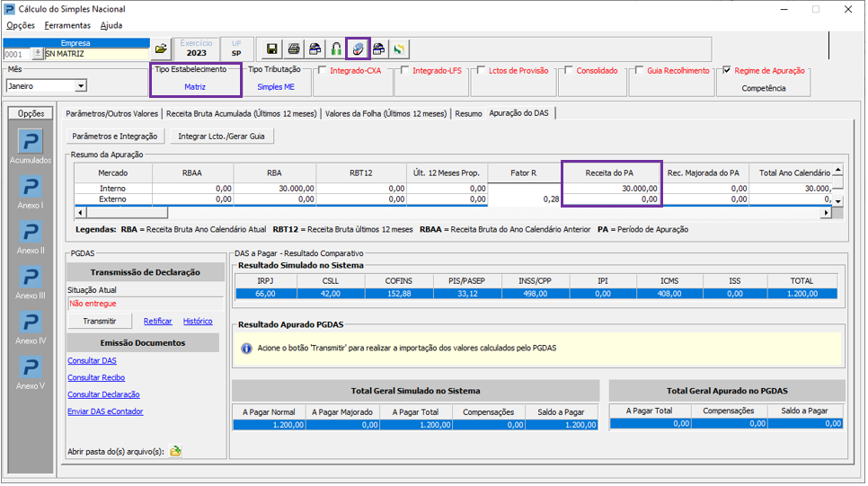This screenshot has width=868, height=486.
Task: Uncheck the Regime de Apuração checkbox
Action: point(727,70)
